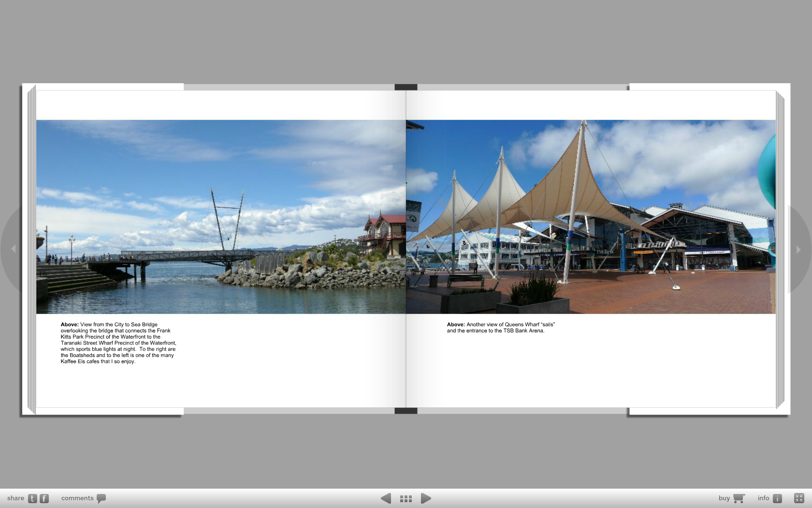This screenshot has width=812, height=508.
Task: Click the shopping cart icon
Action: pyautogui.click(x=739, y=498)
